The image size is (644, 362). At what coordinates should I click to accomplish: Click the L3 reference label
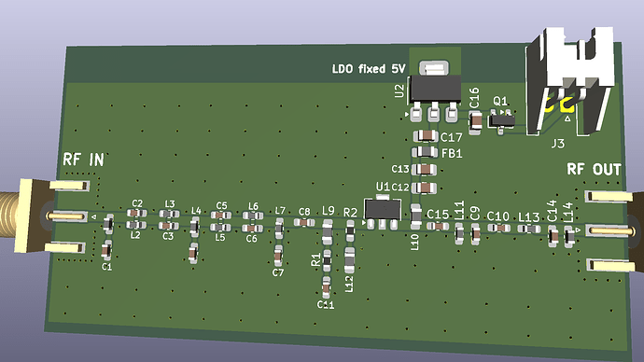pos(170,203)
